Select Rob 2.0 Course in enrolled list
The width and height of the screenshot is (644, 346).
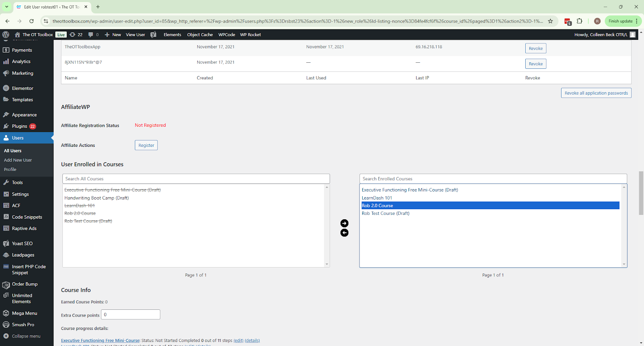click(490, 206)
